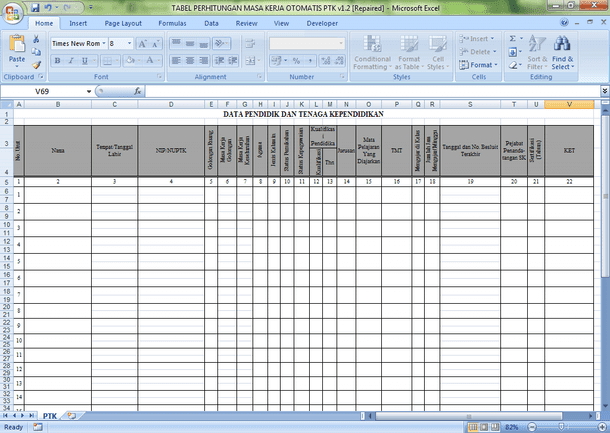This screenshot has width=610, height=433.
Task: Open Sort & Filter menu
Action: (x=537, y=53)
